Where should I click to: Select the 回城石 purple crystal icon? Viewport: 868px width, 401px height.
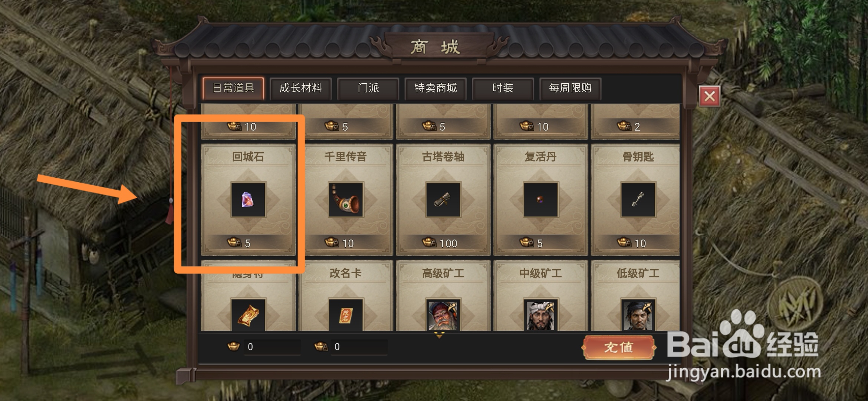[x=248, y=200]
